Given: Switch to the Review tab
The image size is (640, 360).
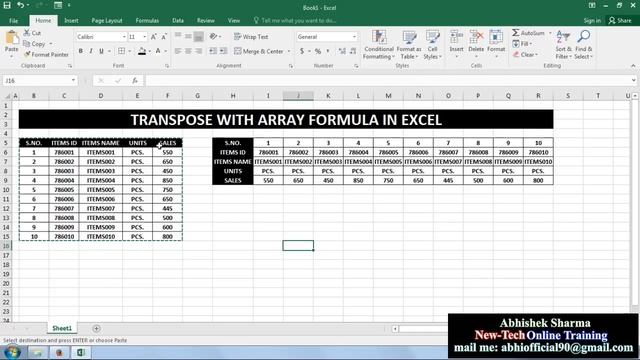Looking at the screenshot, I should click(x=205, y=20).
